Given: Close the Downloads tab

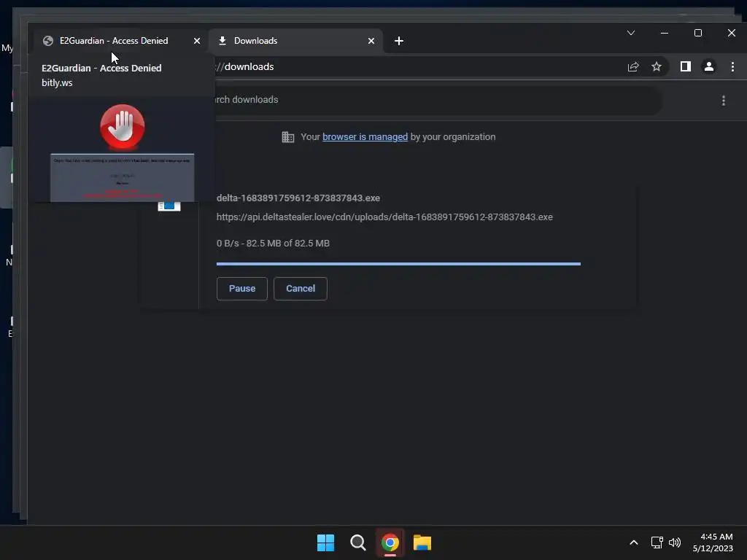Looking at the screenshot, I should coord(371,41).
